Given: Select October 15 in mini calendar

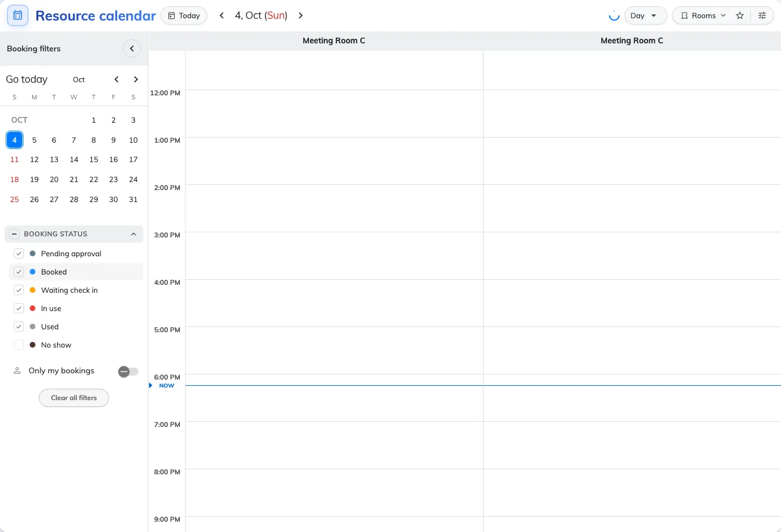Looking at the screenshot, I should (94, 159).
